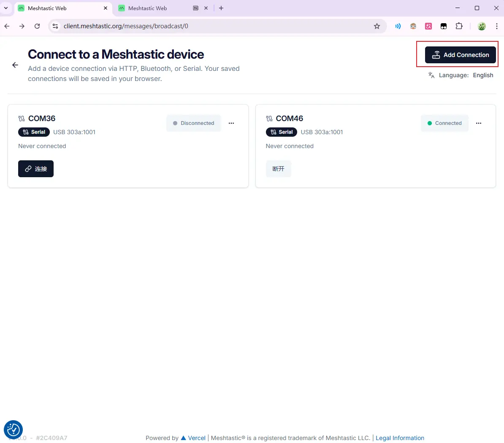The width and height of the screenshot is (504, 443).
Task: Open the COM36 three-dot options menu
Action: [231, 123]
